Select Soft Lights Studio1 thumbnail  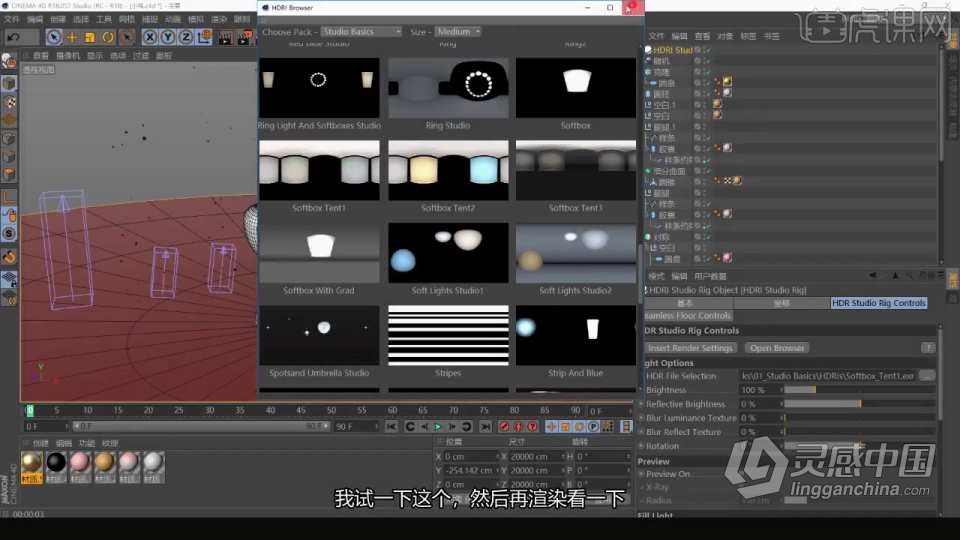(448, 253)
